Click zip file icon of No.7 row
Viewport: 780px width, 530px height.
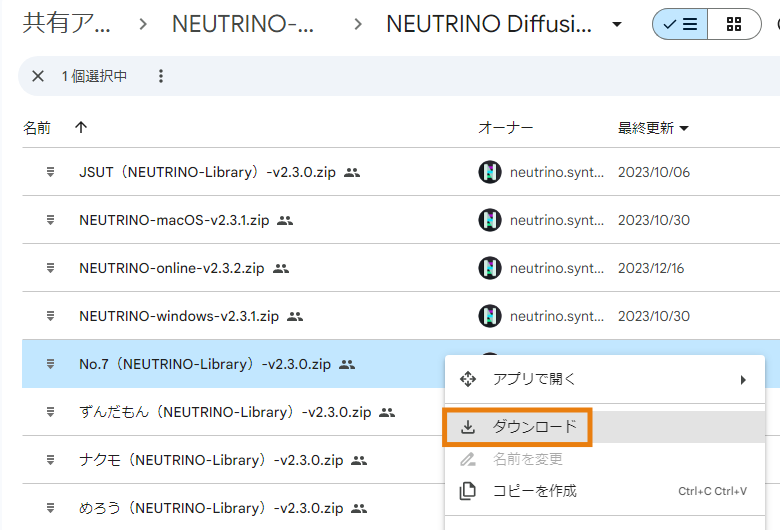pos(50,364)
